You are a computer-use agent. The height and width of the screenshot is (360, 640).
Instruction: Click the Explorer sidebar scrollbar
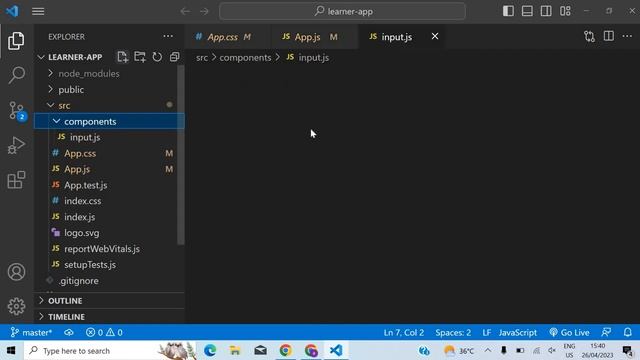[181, 155]
